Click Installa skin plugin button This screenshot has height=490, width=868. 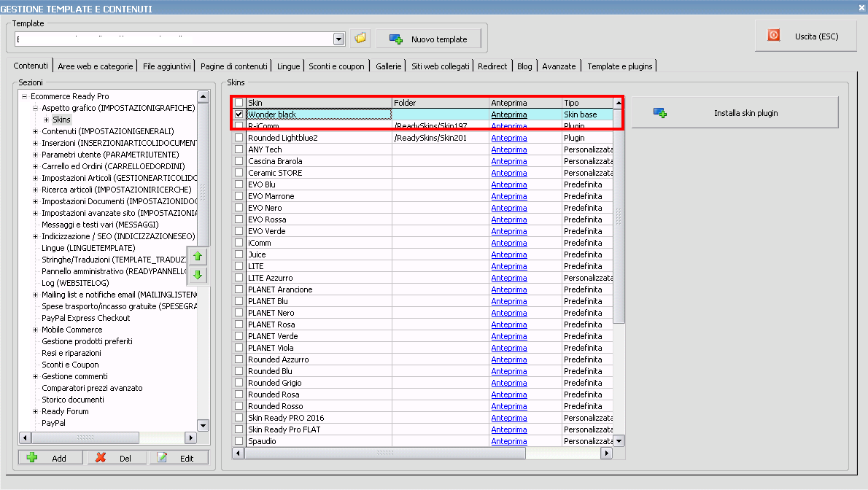tap(735, 113)
